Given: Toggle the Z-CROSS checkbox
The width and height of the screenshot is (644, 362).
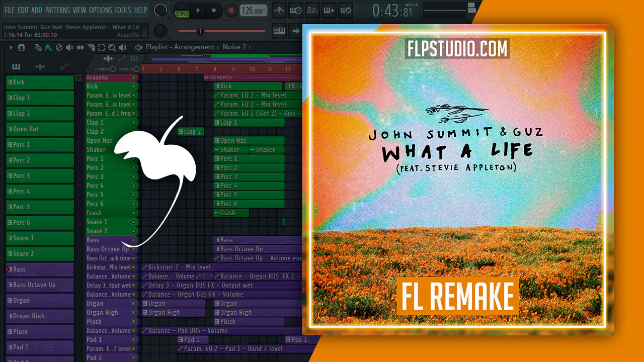Looking at the screenshot, I should point(113,69).
